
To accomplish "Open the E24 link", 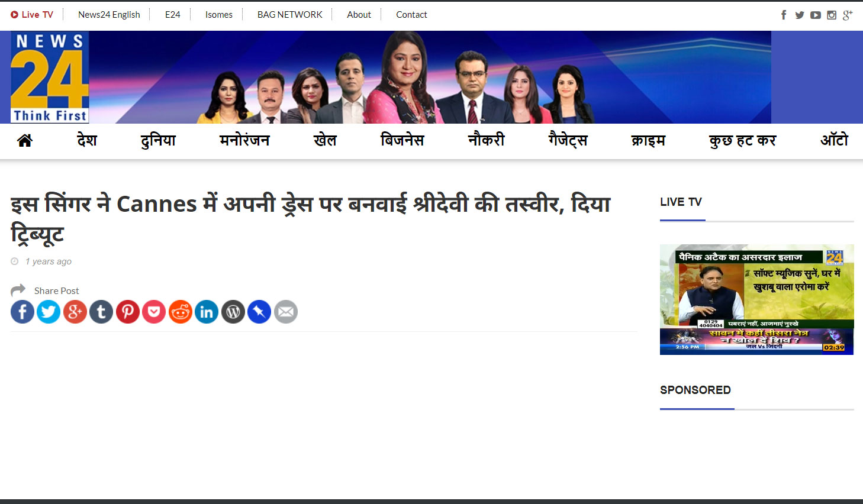I will click(x=173, y=15).
